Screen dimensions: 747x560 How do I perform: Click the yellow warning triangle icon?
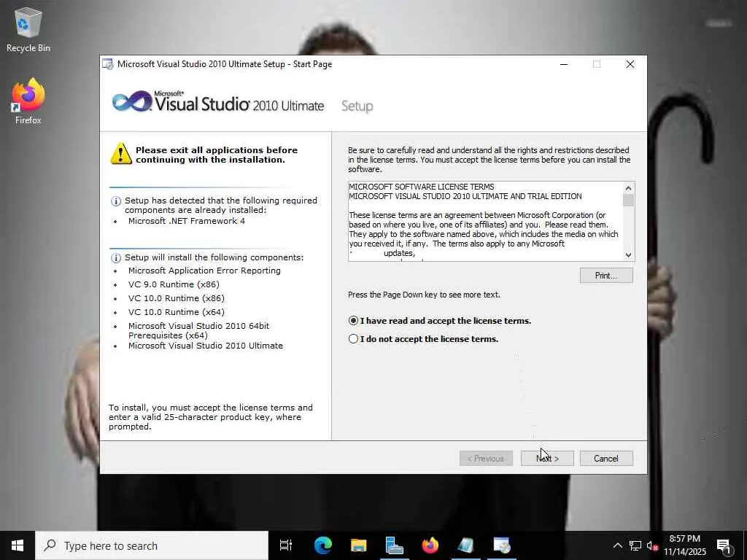click(121, 154)
